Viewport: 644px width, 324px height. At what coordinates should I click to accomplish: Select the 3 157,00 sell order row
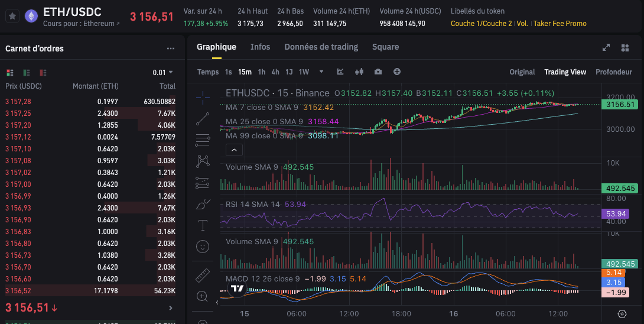click(x=90, y=184)
